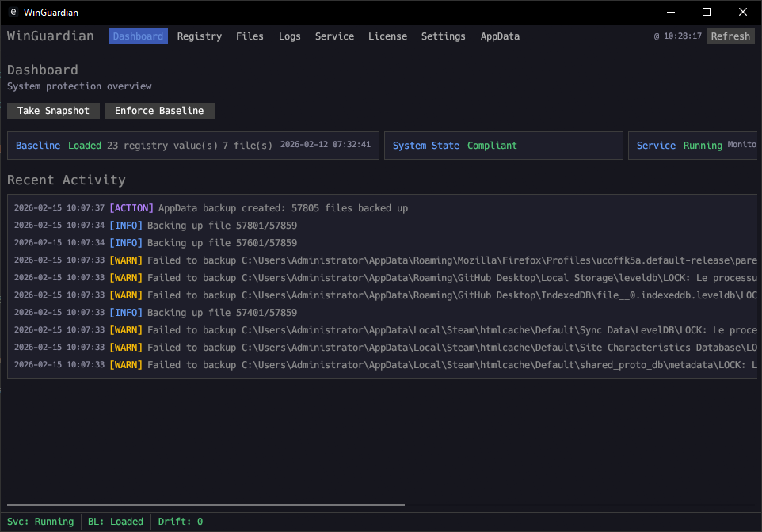762x532 pixels.
Task: Click the WinGuardian app icon in title bar
Action: (x=13, y=12)
